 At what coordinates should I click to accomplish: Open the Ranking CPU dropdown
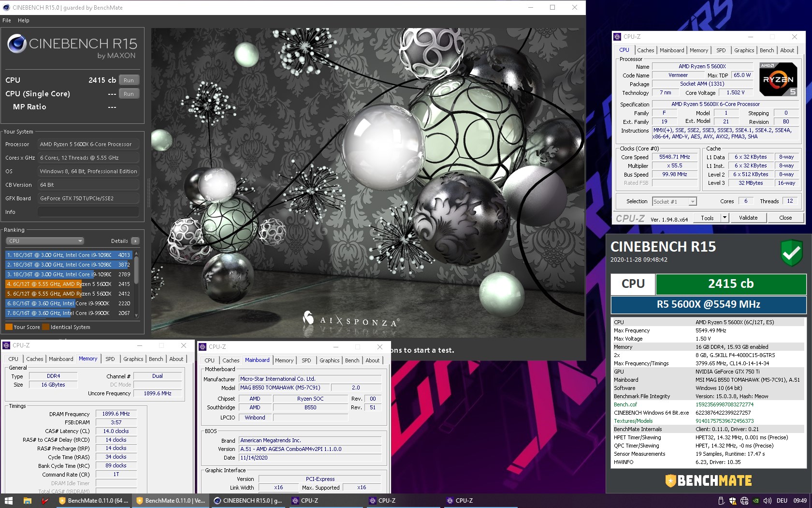[45, 241]
